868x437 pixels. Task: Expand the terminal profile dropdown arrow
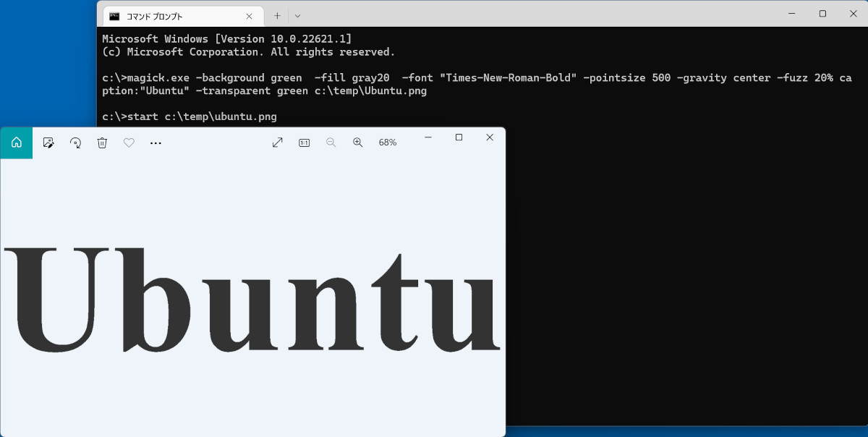tap(297, 15)
